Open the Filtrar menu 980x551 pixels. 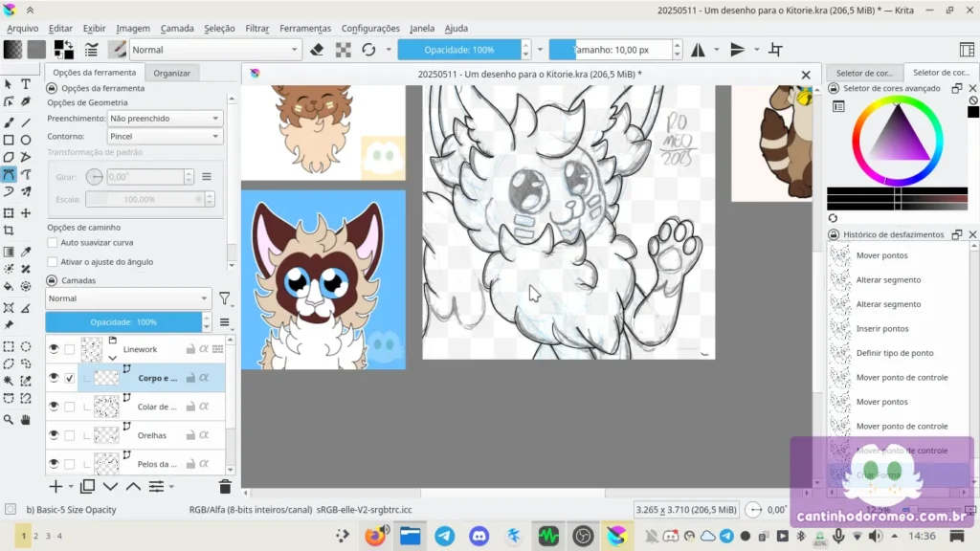click(x=256, y=28)
